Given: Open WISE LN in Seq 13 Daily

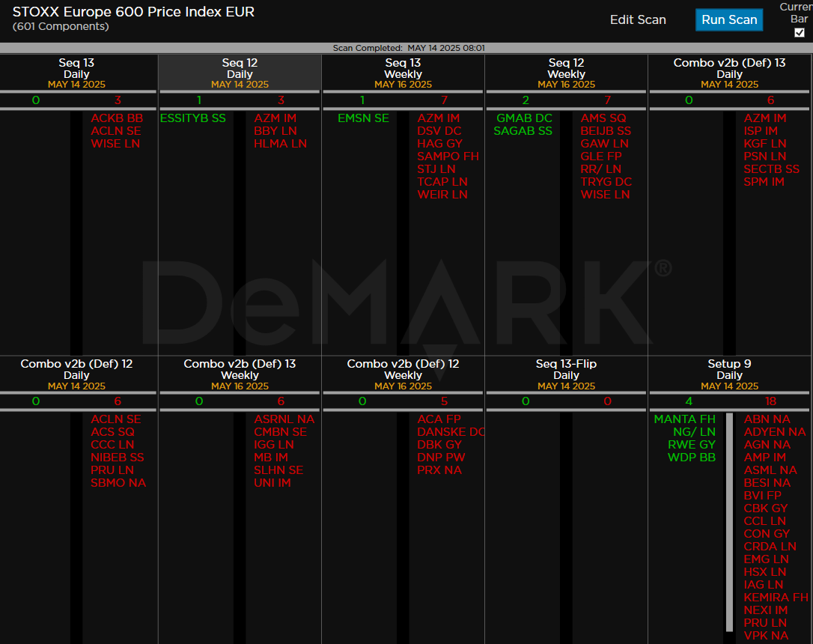Looking at the screenshot, I should [x=115, y=144].
